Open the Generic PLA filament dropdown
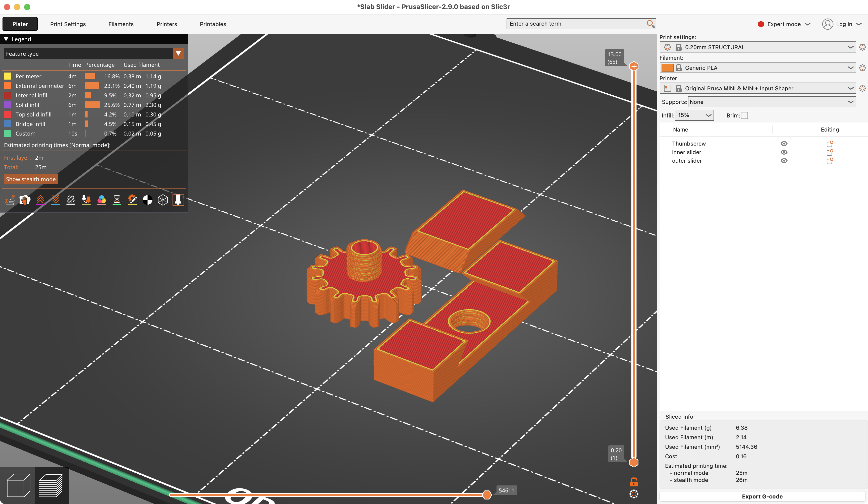 pyautogui.click(x=757, y=68)
